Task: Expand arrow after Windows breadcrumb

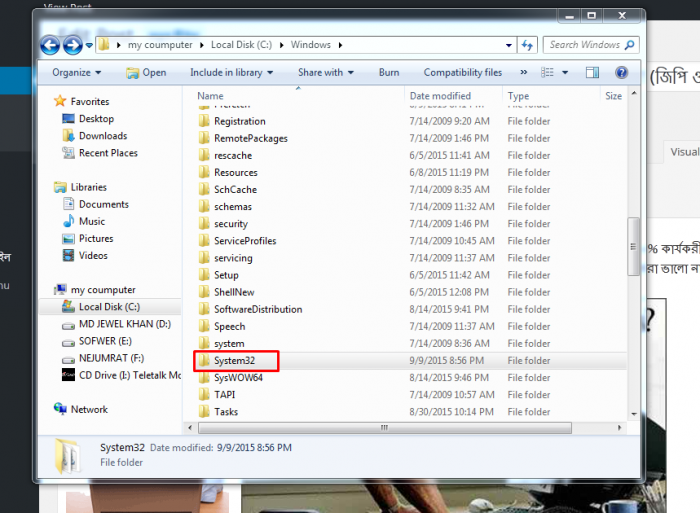Action: (x=340, y=45)
